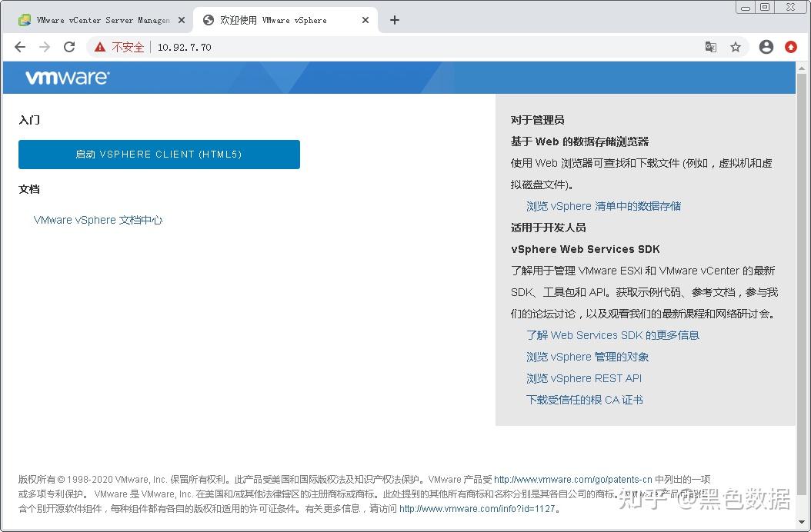Image resolution: width=811 pixels, height=532 pixels.
Task: Click the not-secure warning triangle icon
Action: point(100,47)
